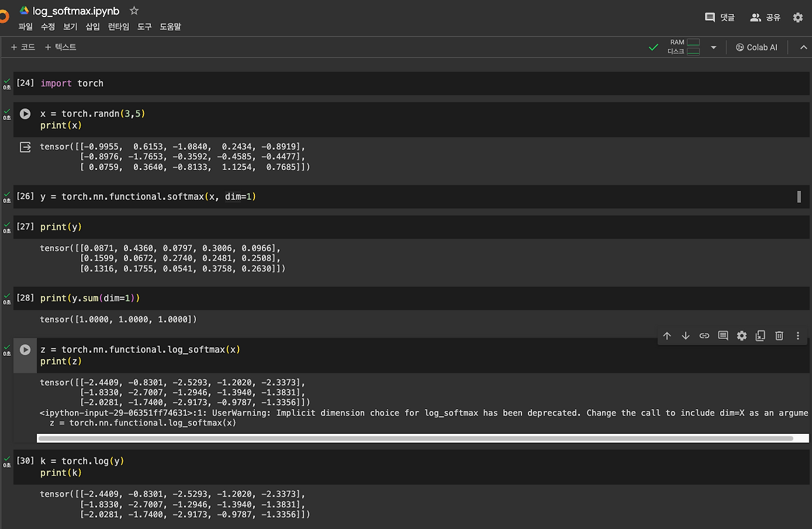Image resolution: width=812 pixels, height=529 pixels.
Task: Open the RAM and disk resources dropdown
Action: click(x=713, y=47)
